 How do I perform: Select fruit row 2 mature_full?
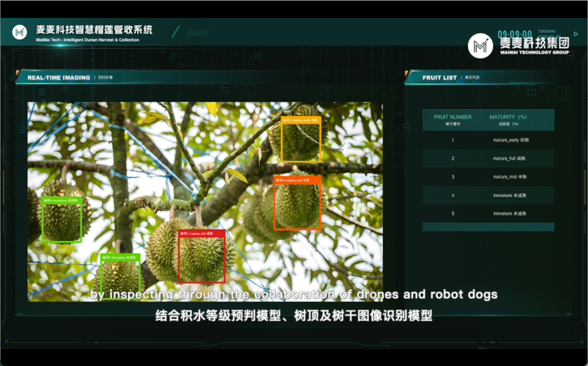pyautogui.click(x=488, y=158)
